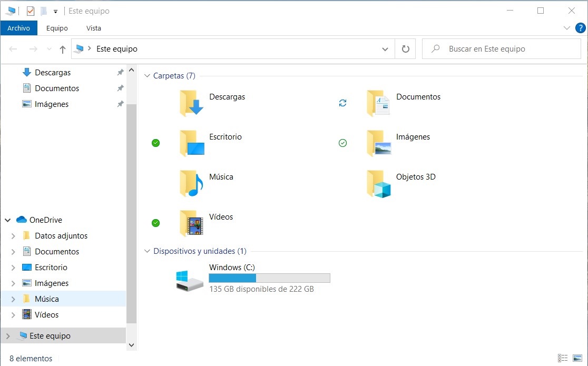Open the Objetos 3D folder
Screen dimensions: 588x366
pos(379,183)
